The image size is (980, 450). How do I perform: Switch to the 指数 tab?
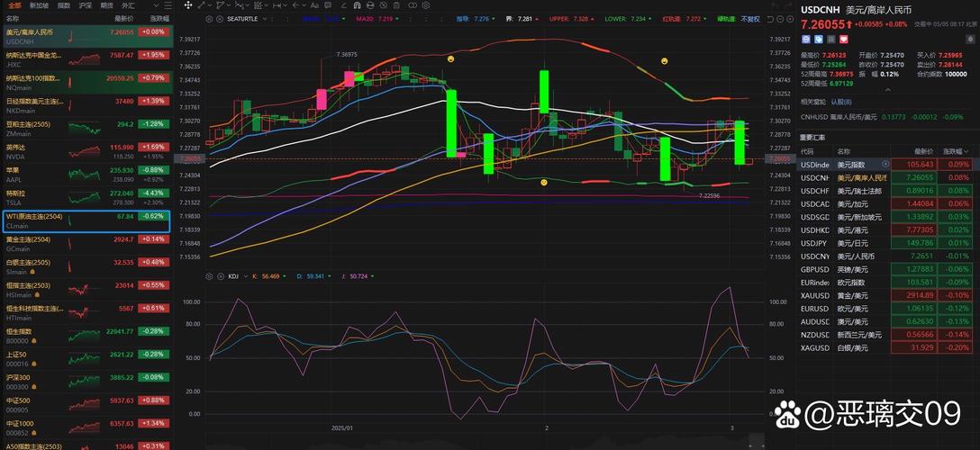(64, 5)
